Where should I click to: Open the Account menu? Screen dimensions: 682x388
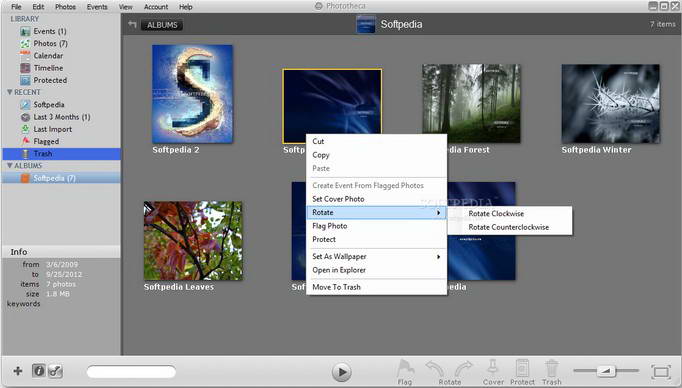point(156,7)
